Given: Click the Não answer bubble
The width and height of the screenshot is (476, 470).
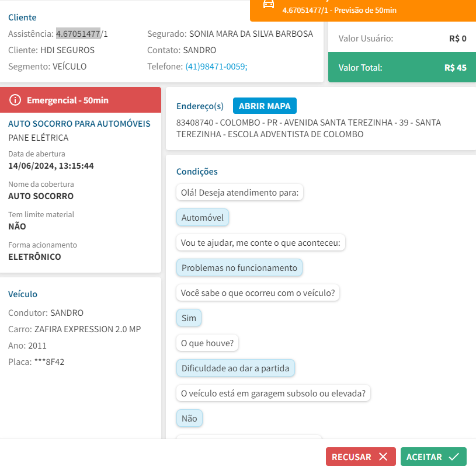Looking at the screenshot, I should (189, 418).
